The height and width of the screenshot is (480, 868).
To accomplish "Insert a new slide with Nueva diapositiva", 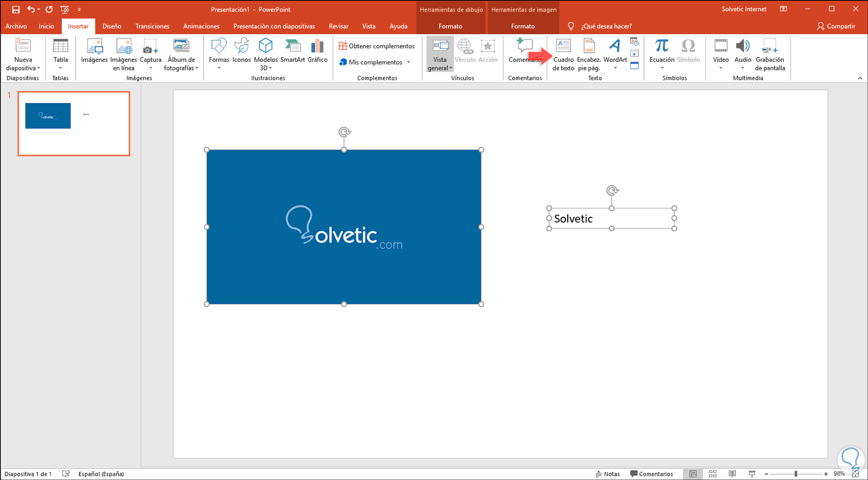I will pos(23,54).
